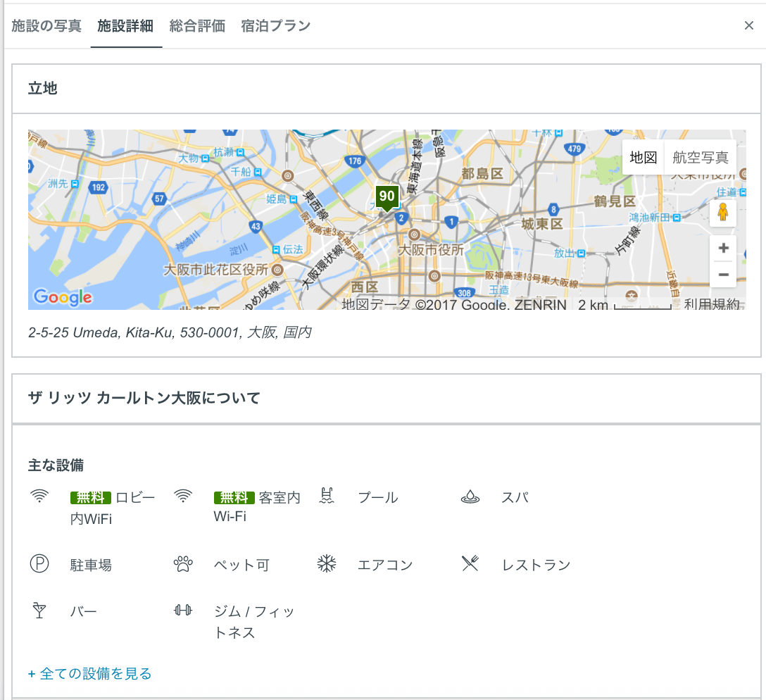Click the parking P icon
The width and height of the screenshot is (766, 700).
(x=39, y=564)
